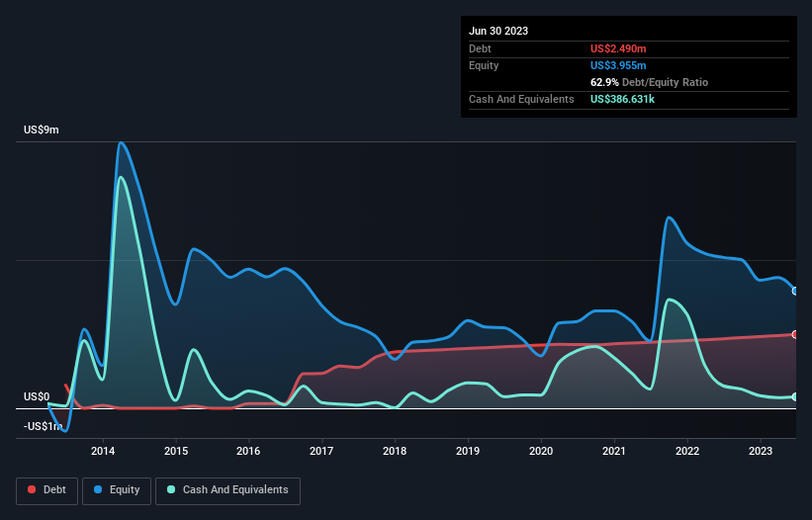Click the 2014 x-axis label
The height and width of the screenshot is (520, 812).
coord(103,451)
